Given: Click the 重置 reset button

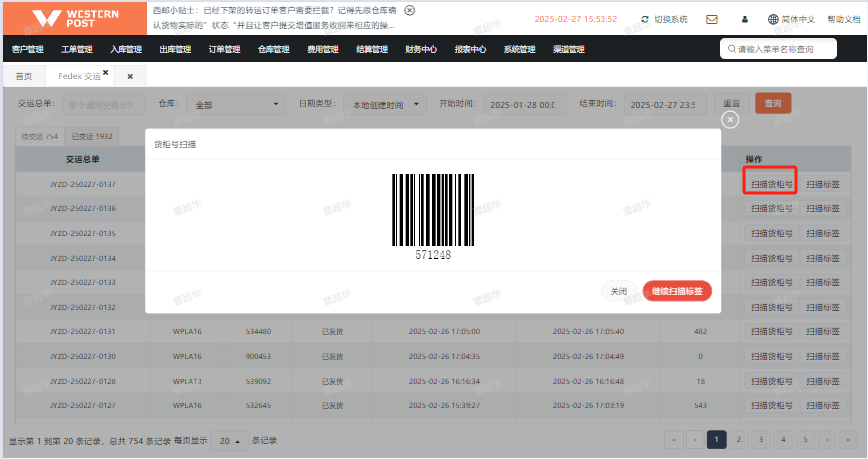Looking at the screenshot, I should (731, 104).
